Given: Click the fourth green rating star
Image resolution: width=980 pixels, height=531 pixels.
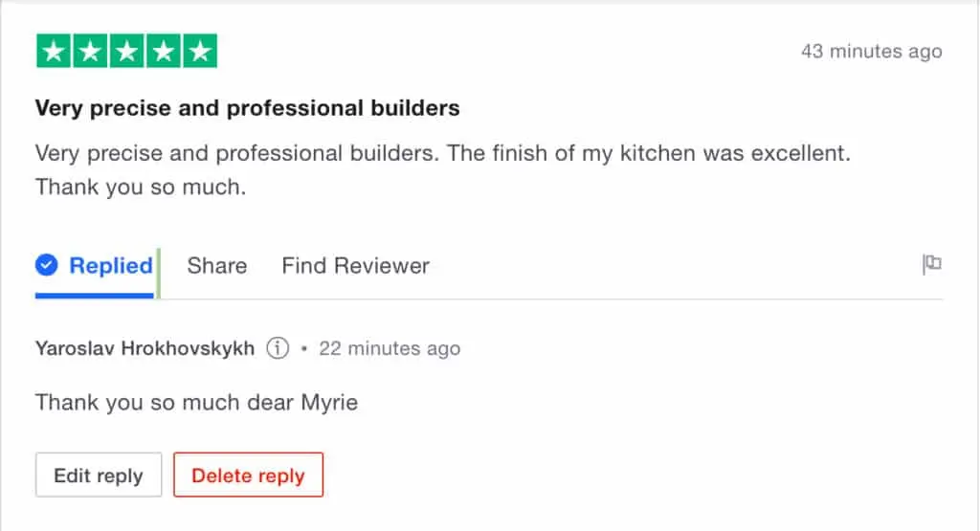Looking at the screenshot, I should pyautogui.click(x=163, y=51).
